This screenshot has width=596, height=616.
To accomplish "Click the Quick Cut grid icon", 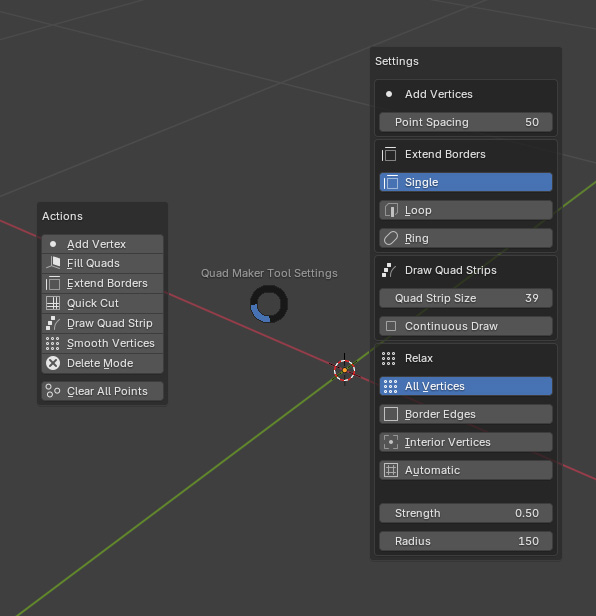I will (53, 303).
